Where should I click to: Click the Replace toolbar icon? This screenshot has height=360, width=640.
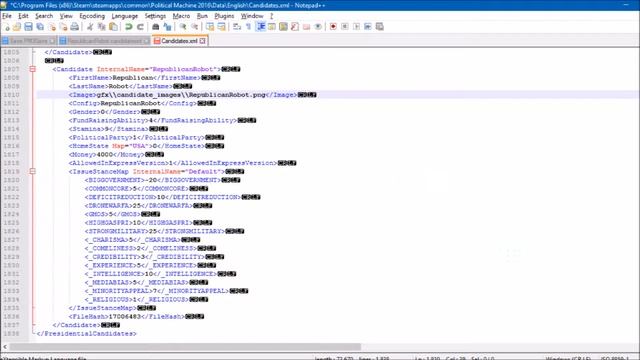pyautogui.click(x=167, y=27)
